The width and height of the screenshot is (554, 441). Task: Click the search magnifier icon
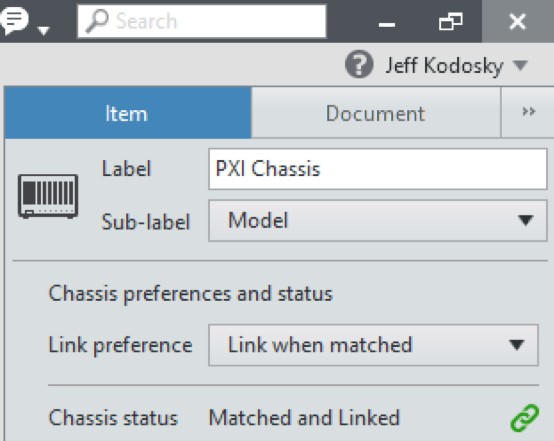point(97,21)
